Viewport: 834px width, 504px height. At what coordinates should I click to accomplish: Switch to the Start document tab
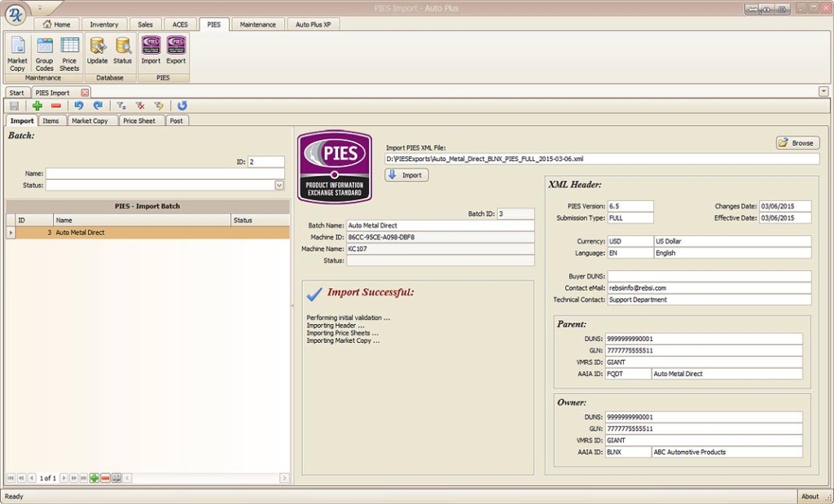click(17, 93)
